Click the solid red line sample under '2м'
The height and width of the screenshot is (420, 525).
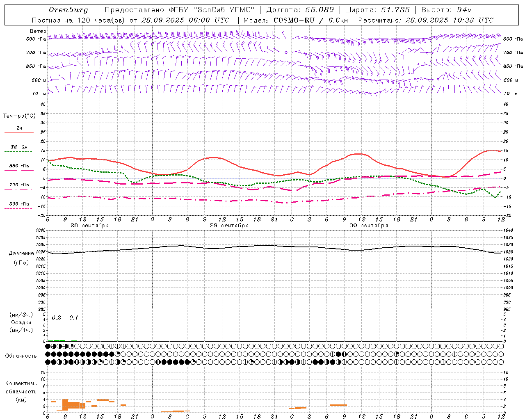click(x=19, y=132)
